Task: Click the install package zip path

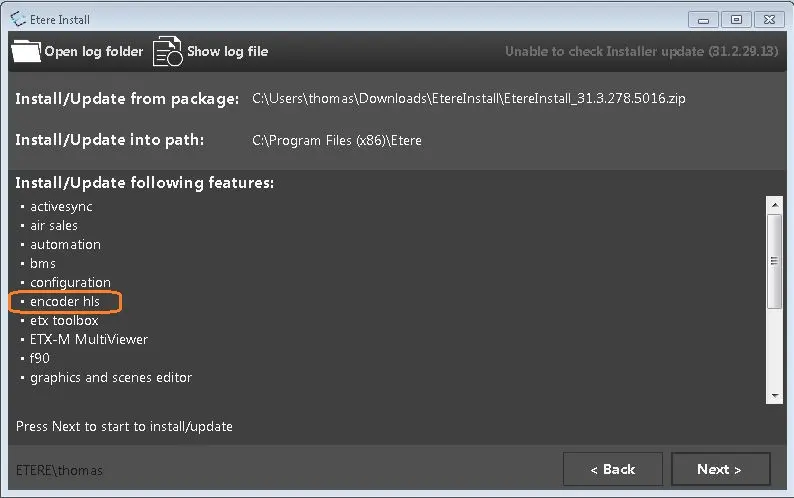Action: coord(469,98)
